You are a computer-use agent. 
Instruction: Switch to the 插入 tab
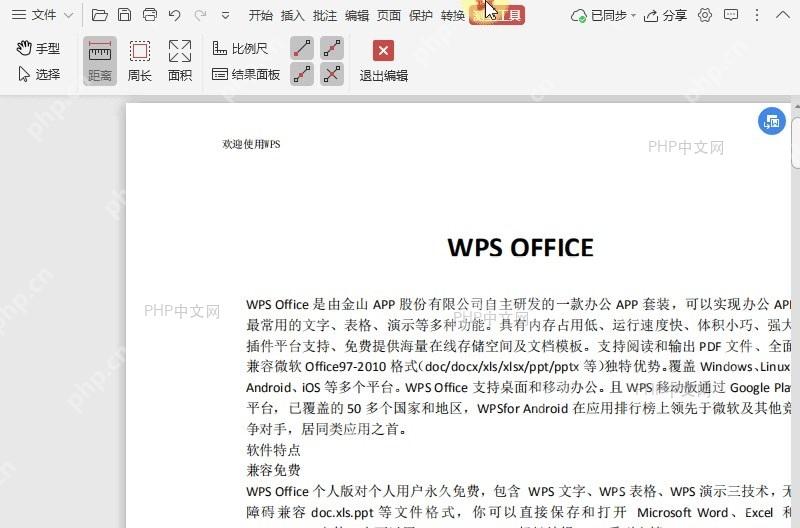click(292, 16)
